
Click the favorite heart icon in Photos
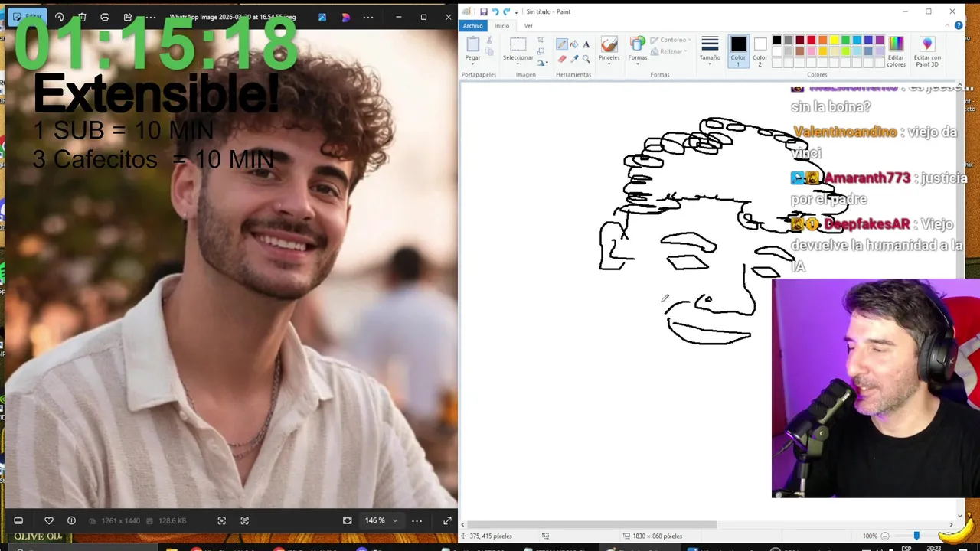tap(49, 520)
